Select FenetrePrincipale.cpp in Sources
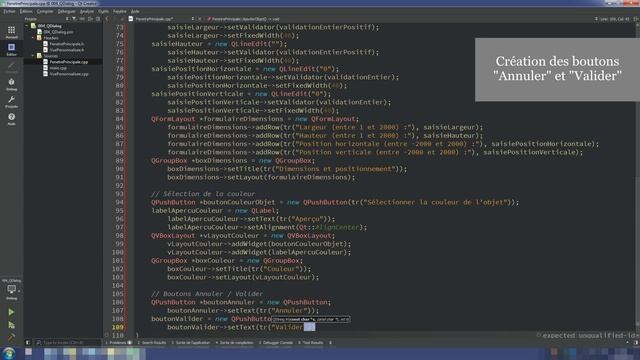640x360 pixels. point(69,62)
